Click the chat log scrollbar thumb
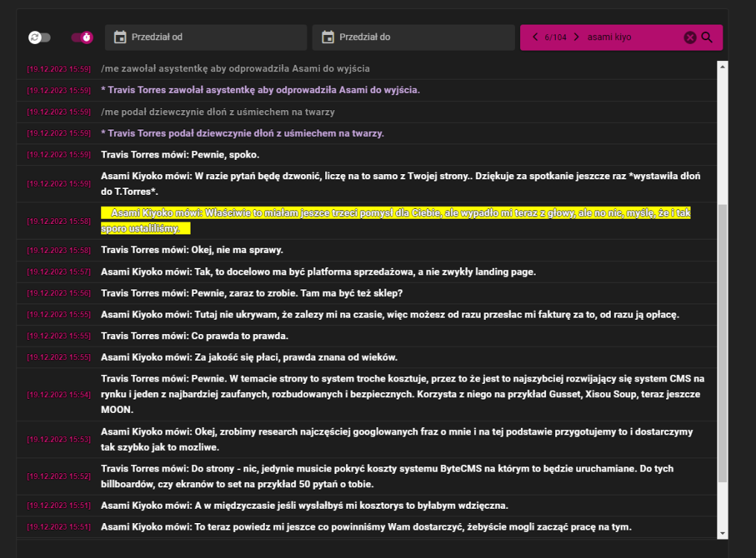This screenshot has height=558, width=756. (723, 343)
